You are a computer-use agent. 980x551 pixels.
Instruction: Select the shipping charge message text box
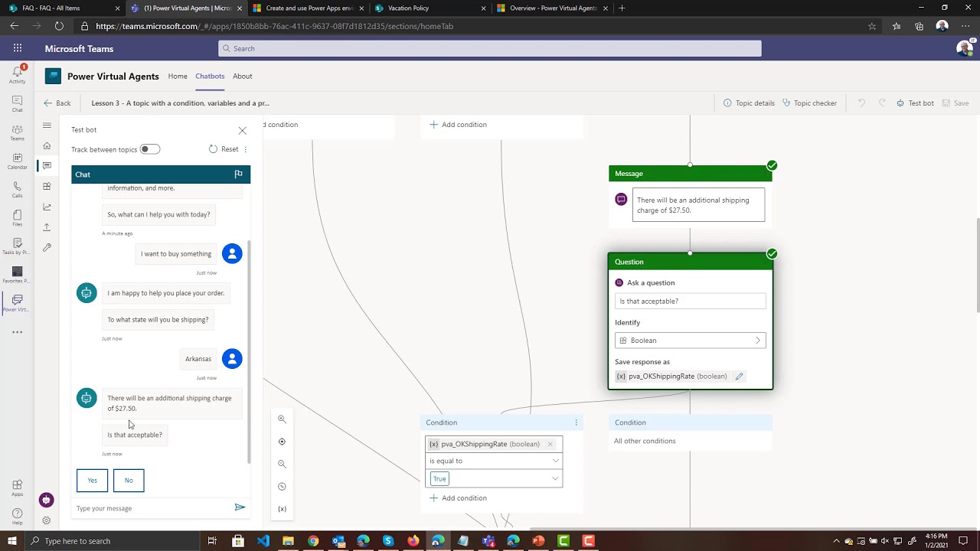(x=698, y=205)
